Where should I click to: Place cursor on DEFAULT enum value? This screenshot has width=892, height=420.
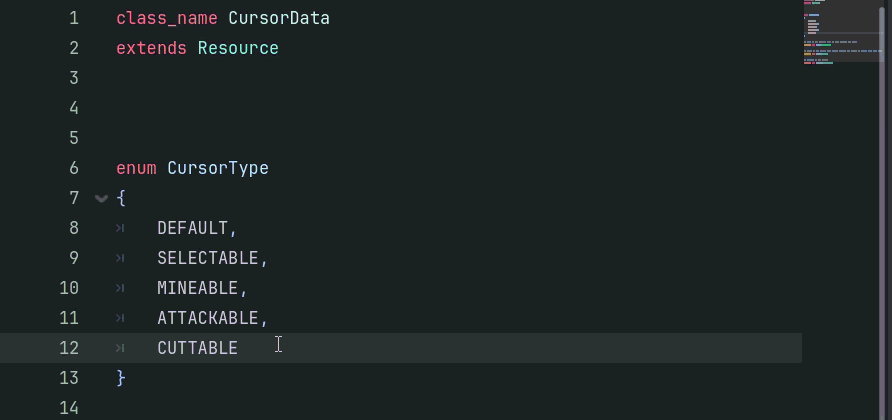(x=193, y=228)
